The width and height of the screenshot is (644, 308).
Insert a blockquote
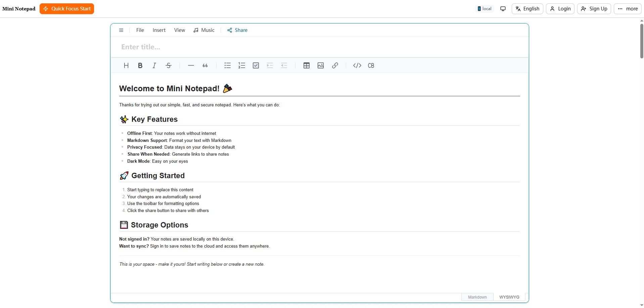pyautogui.click(x=205, y=65)
